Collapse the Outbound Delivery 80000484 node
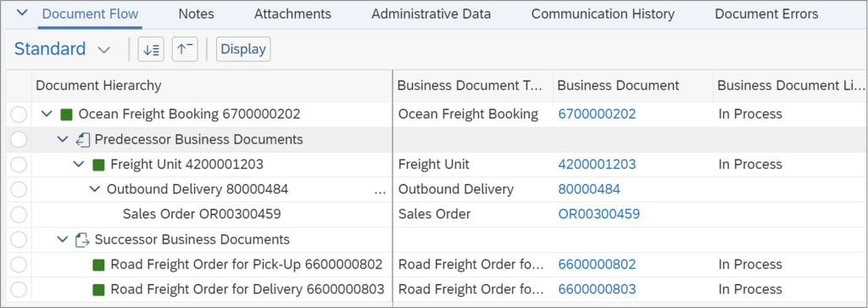The image size is (868, 308). click(x=94, y=189)
